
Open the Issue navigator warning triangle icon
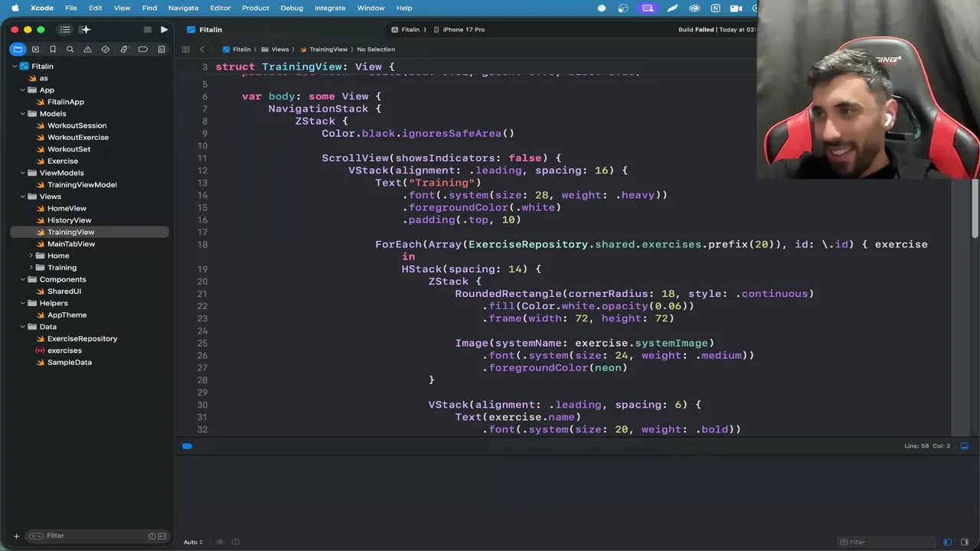pyautogui.click(x=87, y=49)
